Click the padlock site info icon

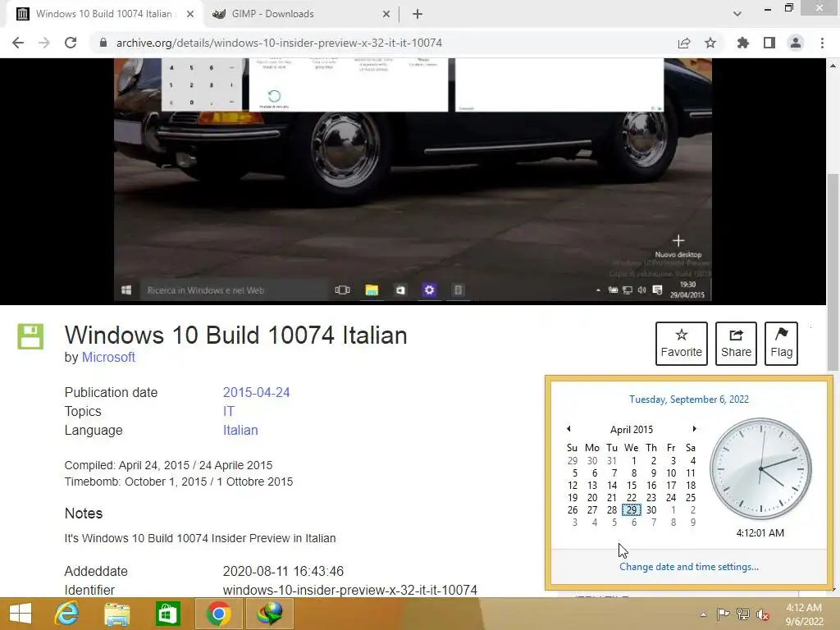pyautogui.click(x=103, y=43)
